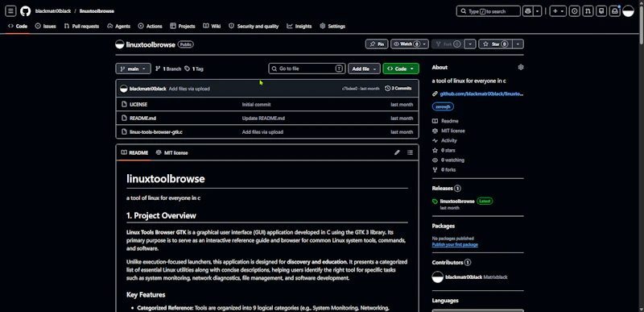View the 1 Tag link
The image size is (644, 312).
(x=194, y=69)
